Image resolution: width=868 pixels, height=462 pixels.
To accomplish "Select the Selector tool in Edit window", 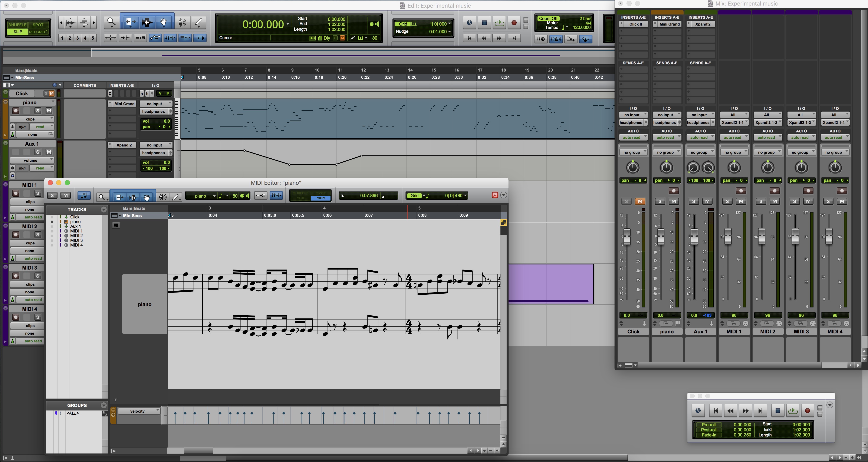I will tap(147, 23).
